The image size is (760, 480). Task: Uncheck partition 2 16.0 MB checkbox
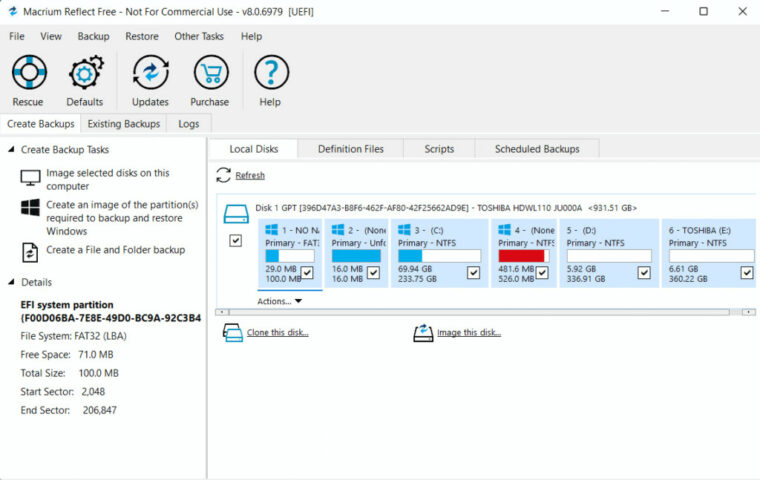click(x=373, y=273)
